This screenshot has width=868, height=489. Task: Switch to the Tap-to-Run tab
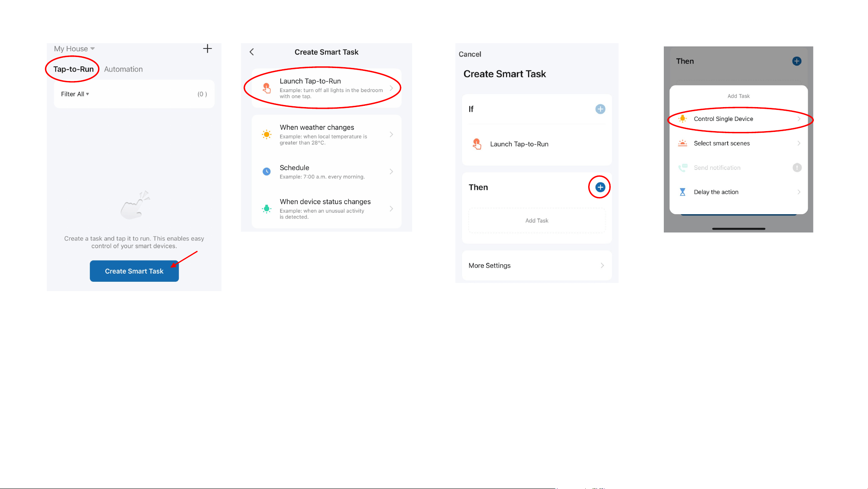73,69
